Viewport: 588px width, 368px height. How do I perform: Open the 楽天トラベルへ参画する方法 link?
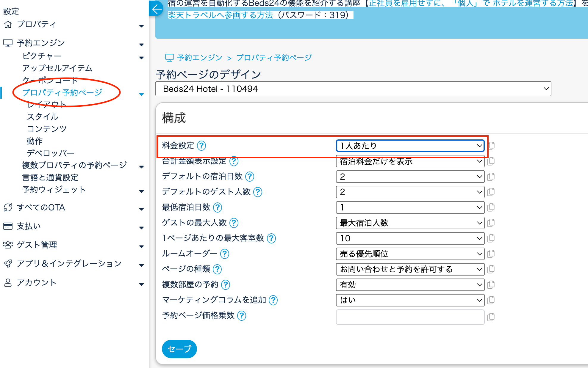coord(220,15)
